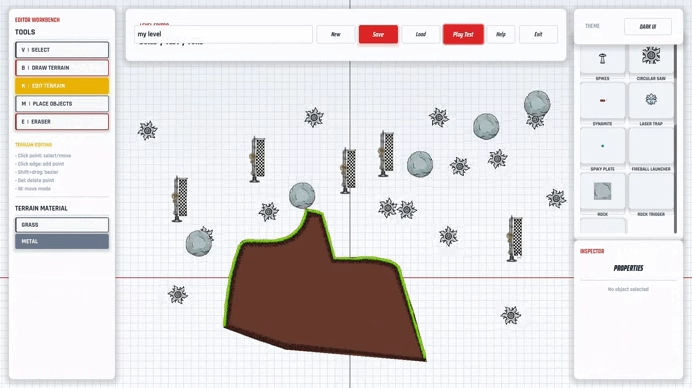
Task: Choose the Laser Trap object tile
Action: (x=651, y=101)
